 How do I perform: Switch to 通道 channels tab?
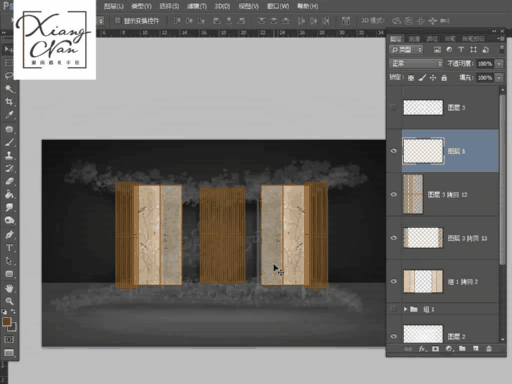click(x=414, y=39)
